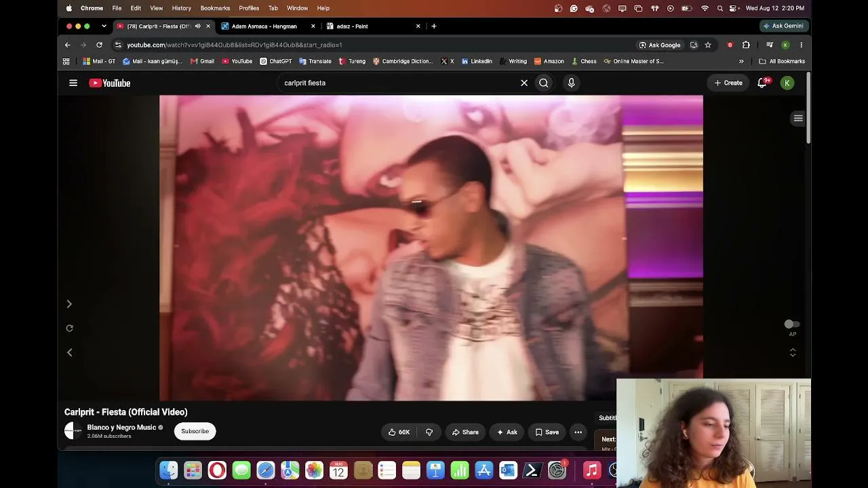Click the Chrome address bar URL
This screenshot has height=488, width=868.
coord(235,45)
